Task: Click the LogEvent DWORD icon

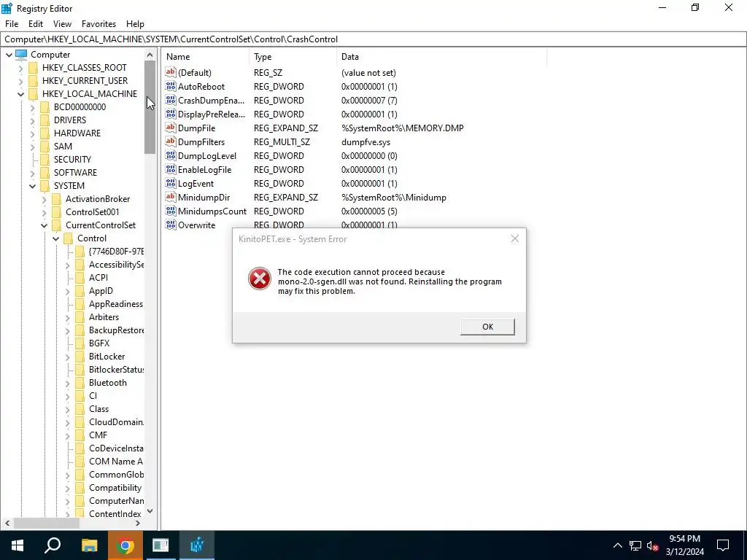Action: (171, 183)
